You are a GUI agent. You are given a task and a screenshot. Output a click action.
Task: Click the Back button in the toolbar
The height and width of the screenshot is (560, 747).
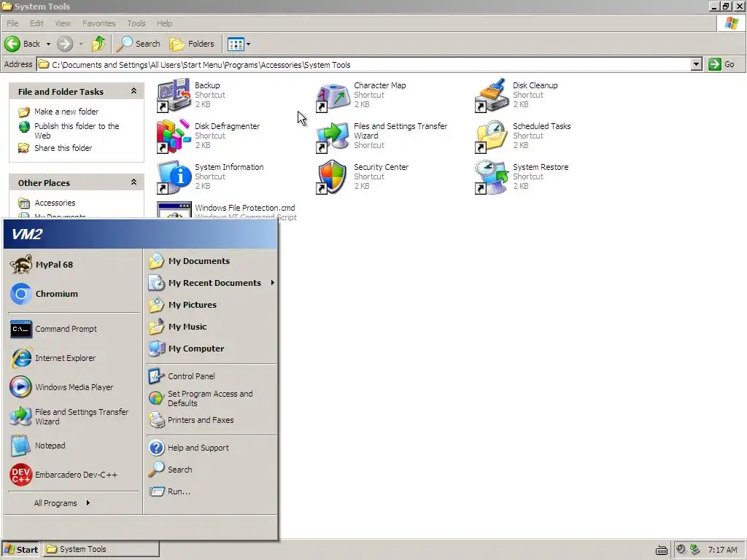[23, 44]
